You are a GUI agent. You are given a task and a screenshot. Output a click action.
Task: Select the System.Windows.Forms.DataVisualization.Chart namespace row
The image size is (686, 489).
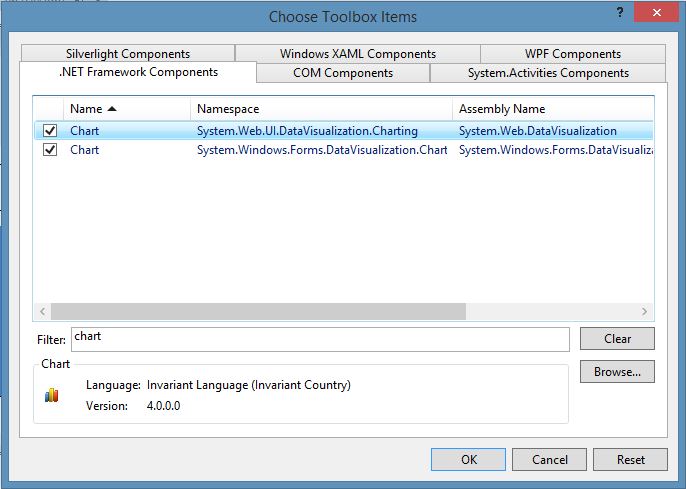click(343, 150)
